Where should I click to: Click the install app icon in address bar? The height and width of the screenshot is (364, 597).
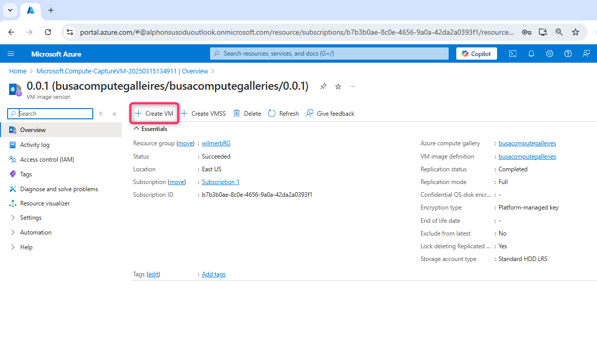[543, 32]
